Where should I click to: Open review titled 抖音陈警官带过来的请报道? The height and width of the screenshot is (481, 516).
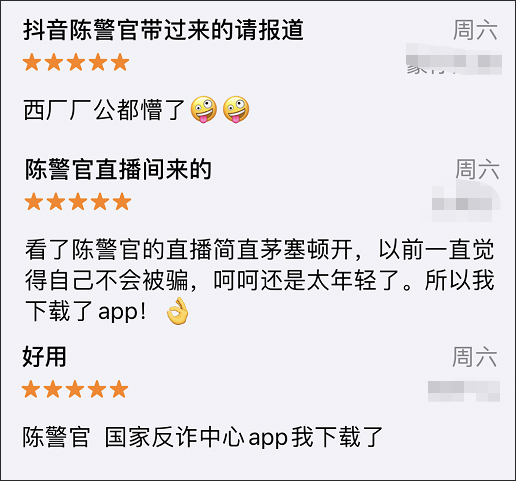click(163, 30)
